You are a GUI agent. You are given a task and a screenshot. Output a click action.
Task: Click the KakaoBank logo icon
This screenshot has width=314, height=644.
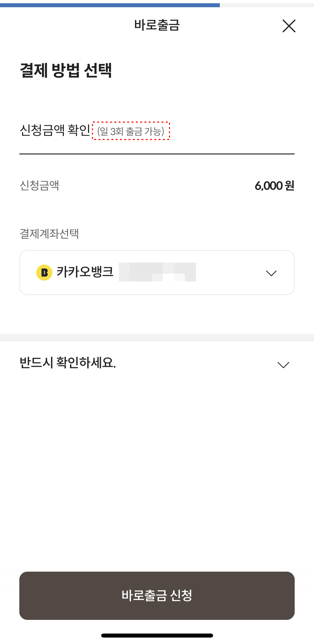[x=45, y=272]
